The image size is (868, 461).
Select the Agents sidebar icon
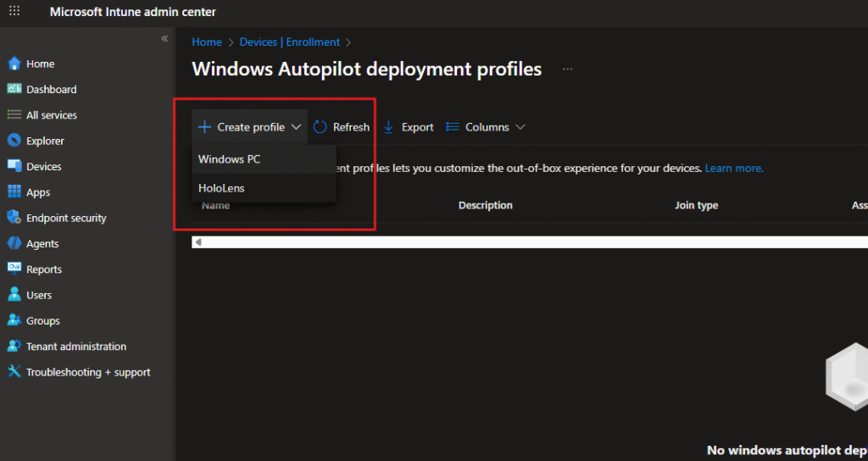[x=14, y=243]
